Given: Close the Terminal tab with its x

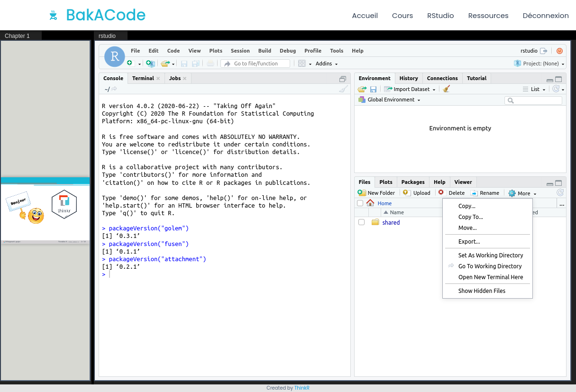Looking at the screenshot, I should pos(158,78).
